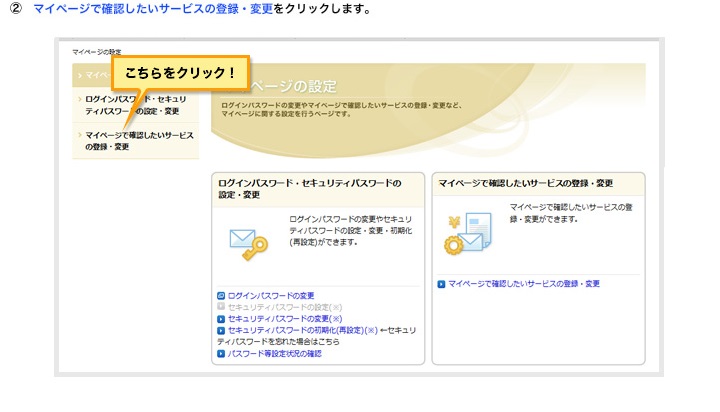Viewport: 720px width, 412px height.
Task: Click arrow icon beside セキュリティパスワードの初期化
Action: point(221,329)
